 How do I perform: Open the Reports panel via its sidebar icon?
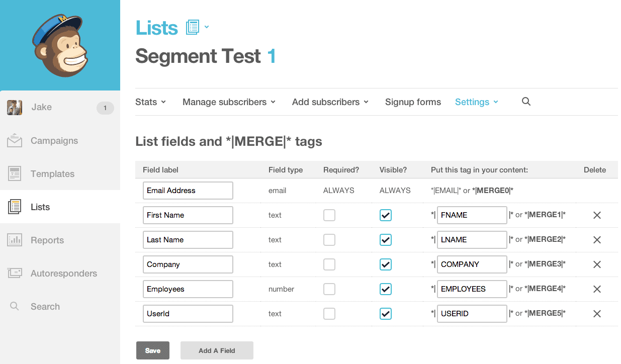tap(15, 240)
